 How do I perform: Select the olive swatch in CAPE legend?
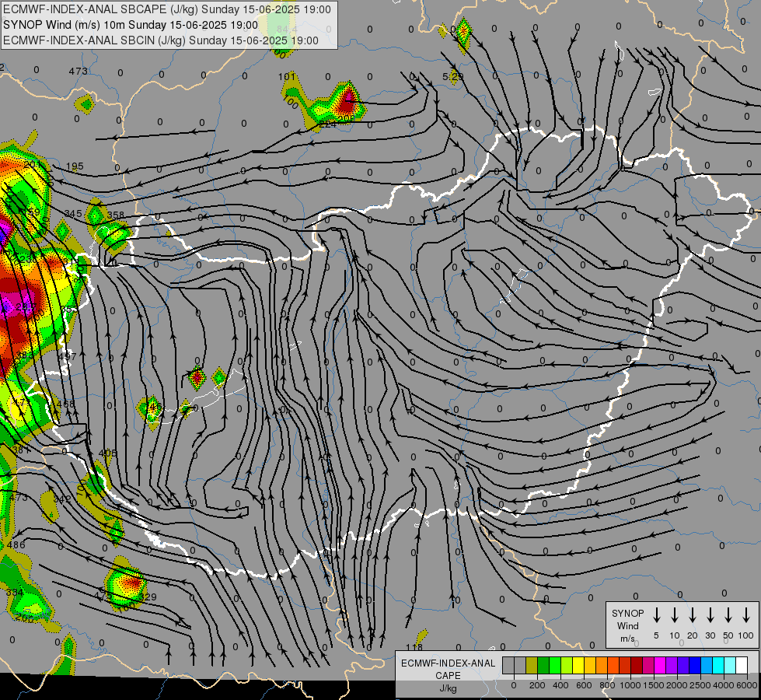point(532,665)
